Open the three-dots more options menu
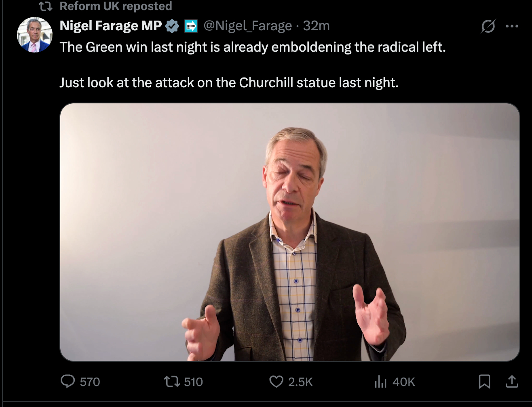The width and height of the screenshot is (532, 407). coord(512,26)
